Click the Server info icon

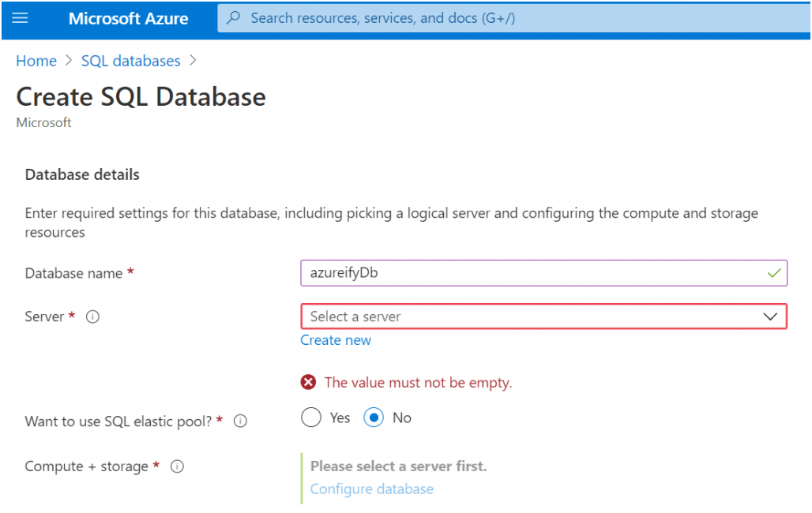(x=92, y=316)
